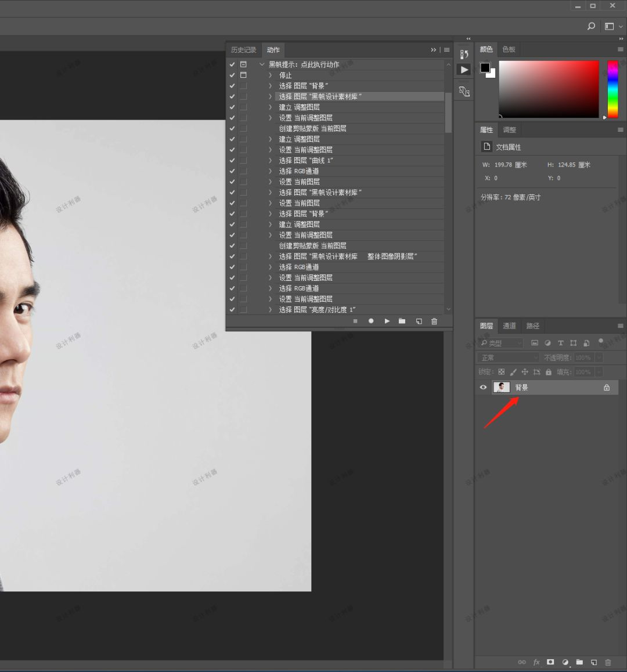Switch to the 路径 tab
This screenshot has height=672, width=627.
532,326
